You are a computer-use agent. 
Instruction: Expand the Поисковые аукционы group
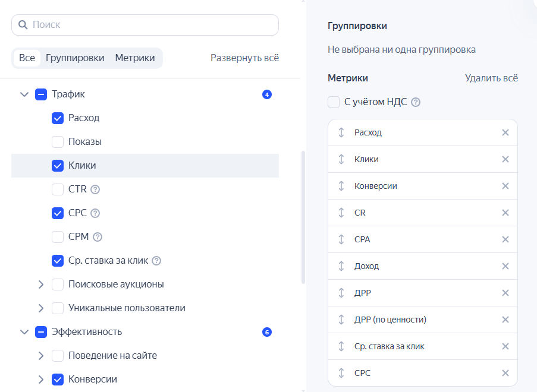pos(40,284)
